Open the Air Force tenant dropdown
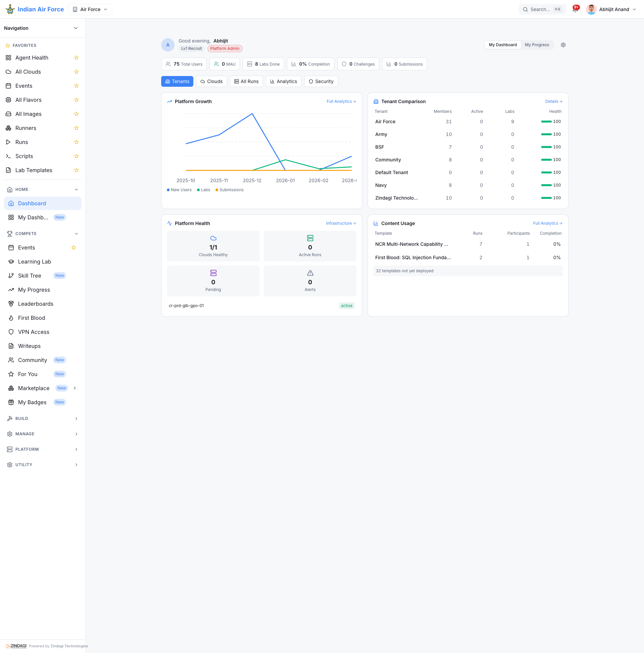This screenshot has width=644, height=653. click(90, 9)
